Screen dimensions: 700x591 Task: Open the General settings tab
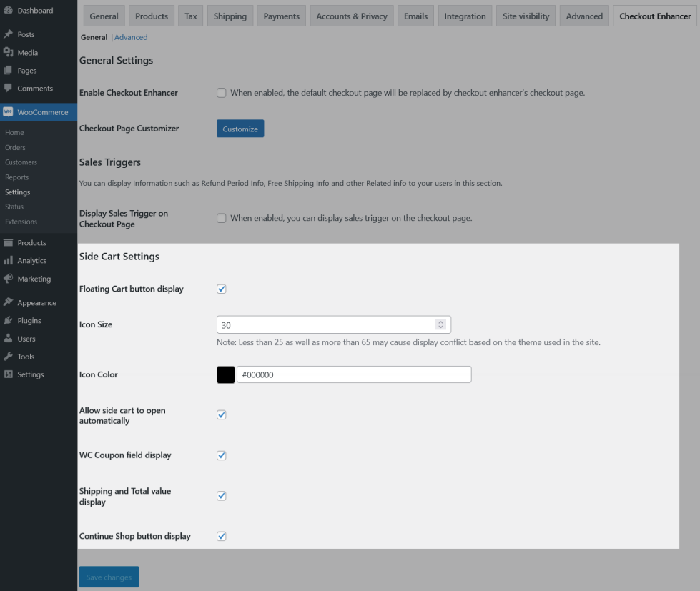pyautogui.click(x=104, y=16)
